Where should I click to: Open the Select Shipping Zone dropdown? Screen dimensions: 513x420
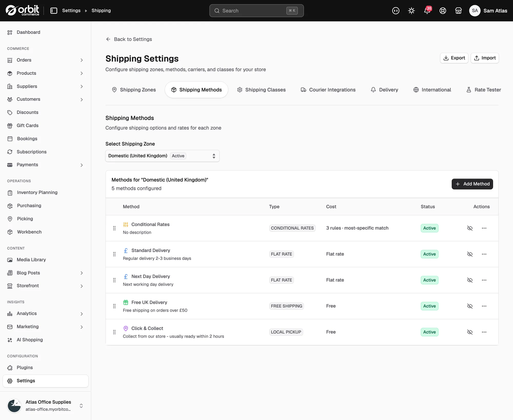tap(162, 156)
